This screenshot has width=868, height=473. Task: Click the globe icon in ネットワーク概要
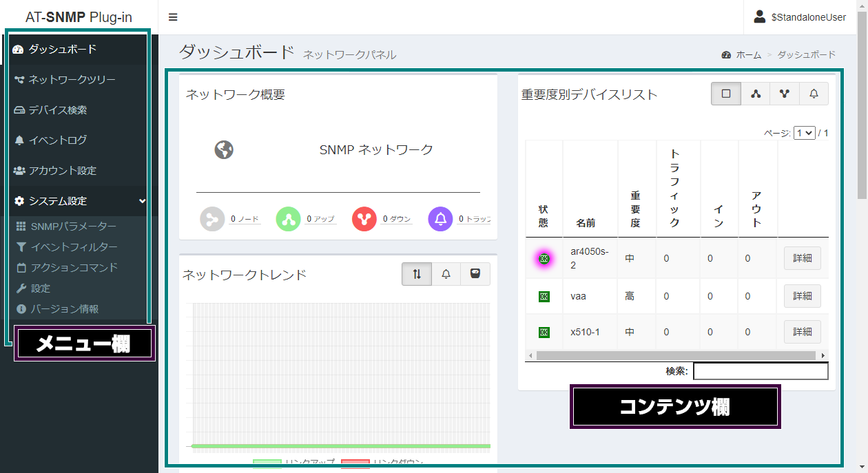224,149
